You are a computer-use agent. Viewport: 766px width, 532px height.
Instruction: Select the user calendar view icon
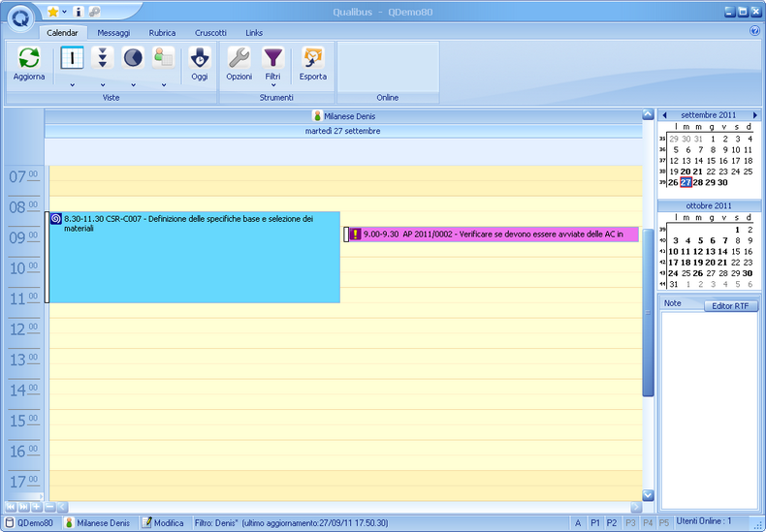point(163,57)
